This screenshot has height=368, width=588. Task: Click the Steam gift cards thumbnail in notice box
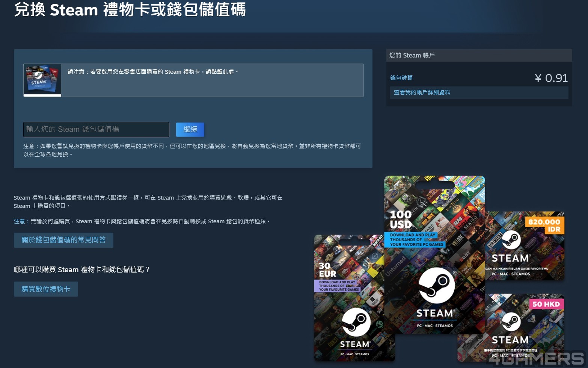coord(42,80)
